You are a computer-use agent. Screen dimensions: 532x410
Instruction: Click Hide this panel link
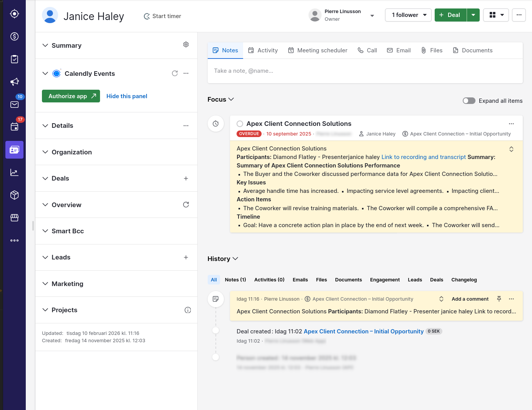[x=127, y=96]
